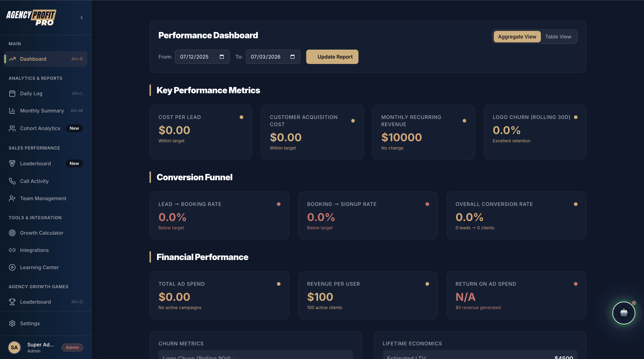Viewport: 644px width, 359px height.
Task: Enable Aggregate View mode
Action: pos(517,36)
